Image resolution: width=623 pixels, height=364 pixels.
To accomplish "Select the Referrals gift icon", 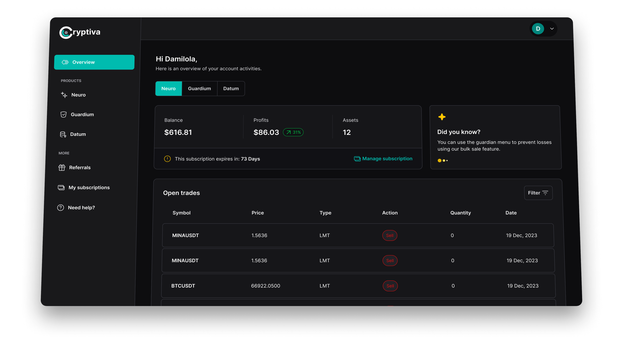I will coord(62,168).
